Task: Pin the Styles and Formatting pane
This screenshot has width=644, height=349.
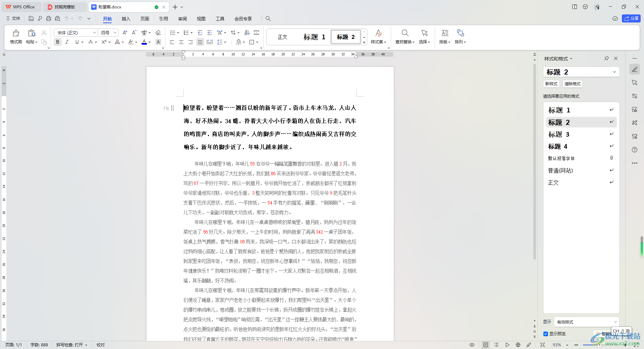Action: pos(606,58)
